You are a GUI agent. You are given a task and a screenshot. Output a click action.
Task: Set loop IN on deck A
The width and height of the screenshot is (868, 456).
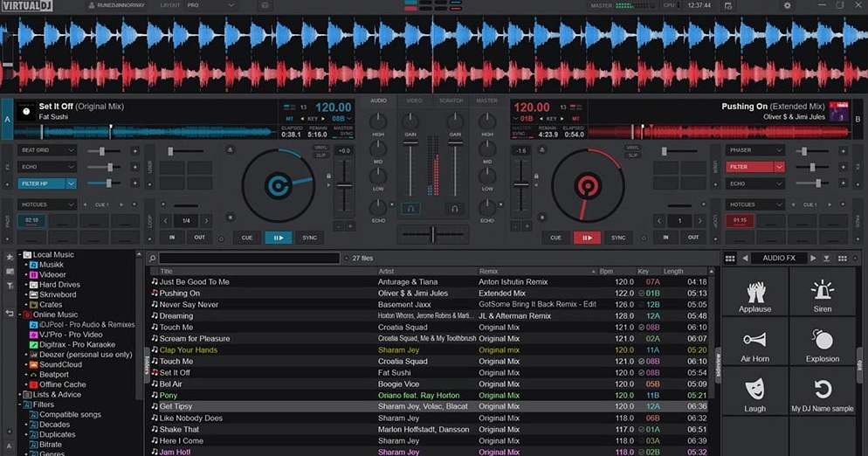[172, 238]
